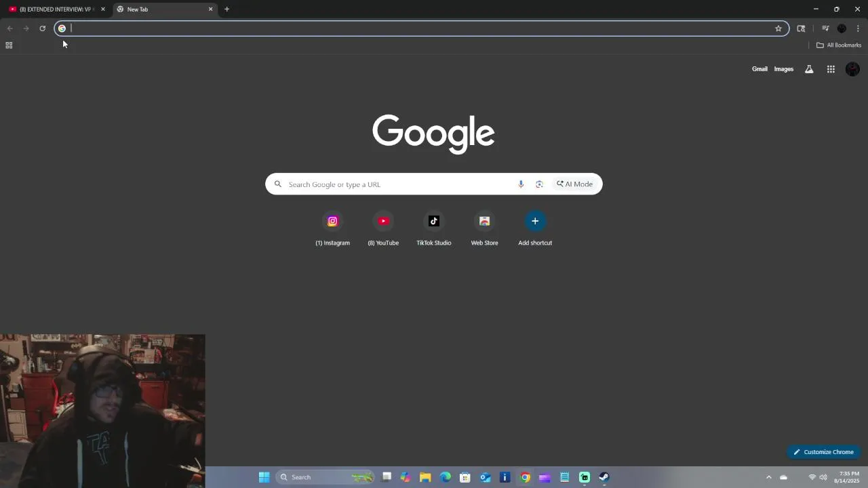Screen dimensions: 868x488
Task: Open File Explorer from taskbar
Action: 425,477
